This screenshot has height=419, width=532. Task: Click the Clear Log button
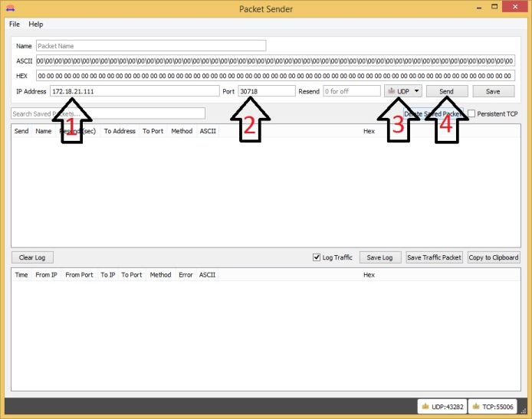coord(32,257)
